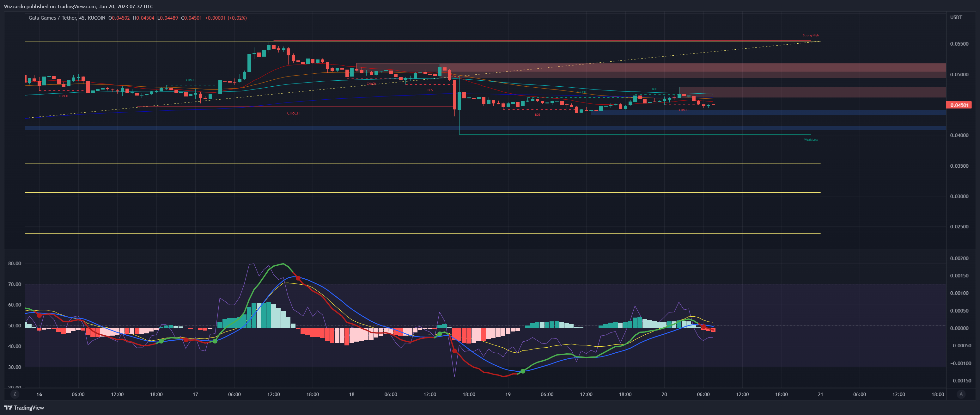Screen dimensions: 980x415
Task: Open the TradingView logo link
Action: pos(24,408)
